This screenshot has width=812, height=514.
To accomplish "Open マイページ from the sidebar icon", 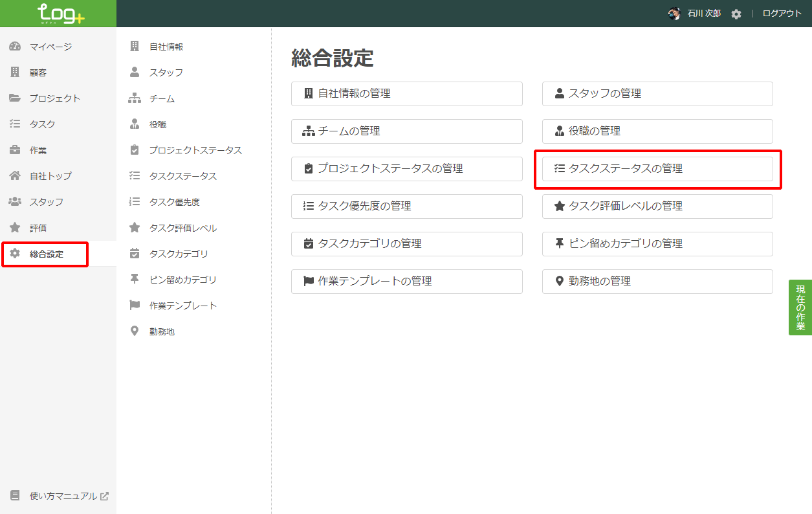I will 14,46.
